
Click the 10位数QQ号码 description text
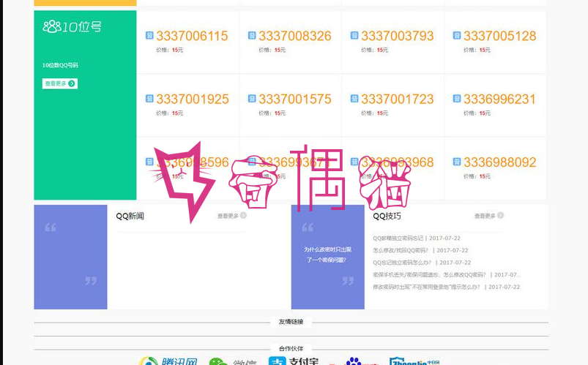point(60,65)
